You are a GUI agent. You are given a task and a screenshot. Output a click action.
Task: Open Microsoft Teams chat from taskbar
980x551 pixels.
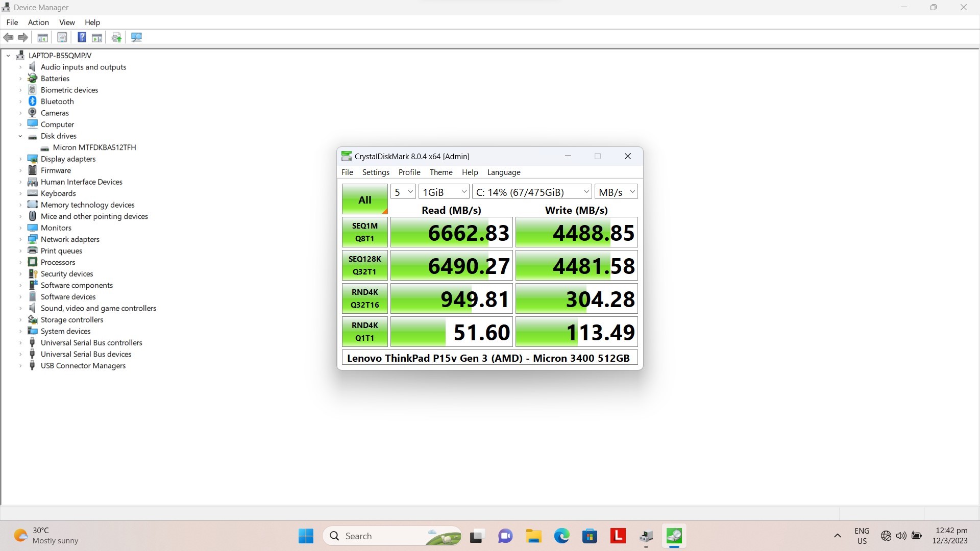(505, 536)
